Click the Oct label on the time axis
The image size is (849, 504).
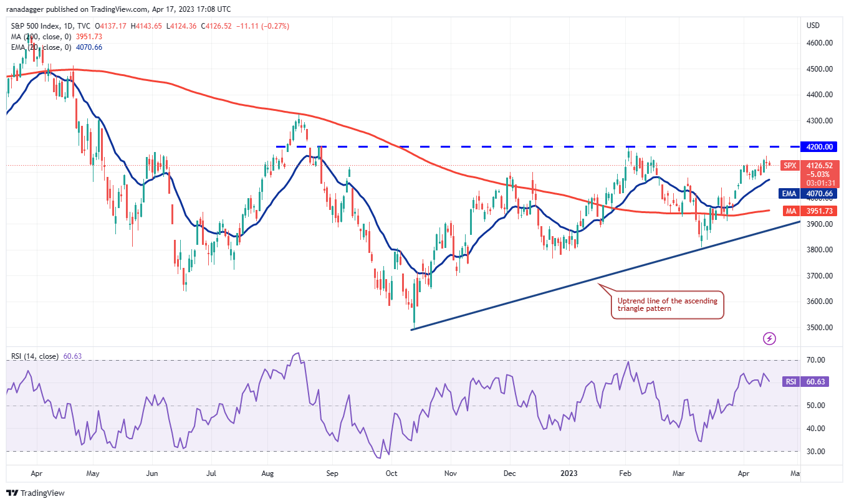coord(391,473)
